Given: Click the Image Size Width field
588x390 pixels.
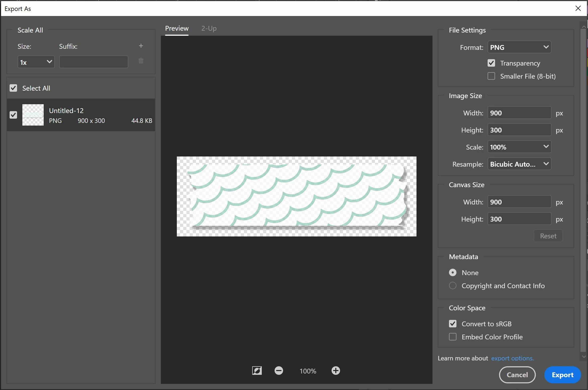Looking at the screenshot, I should click(x=519, y=113).
